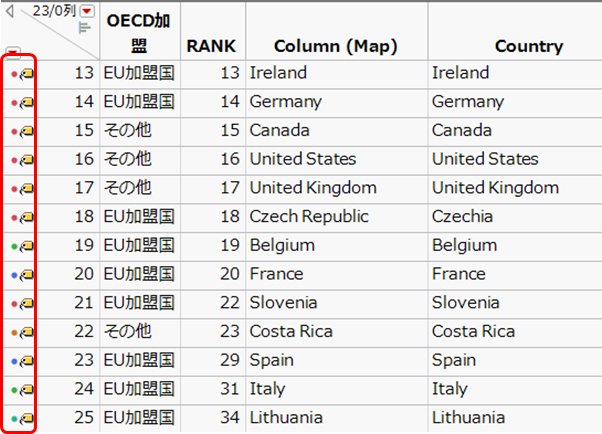Click the label tag icon on row 25

pos(27,418)
